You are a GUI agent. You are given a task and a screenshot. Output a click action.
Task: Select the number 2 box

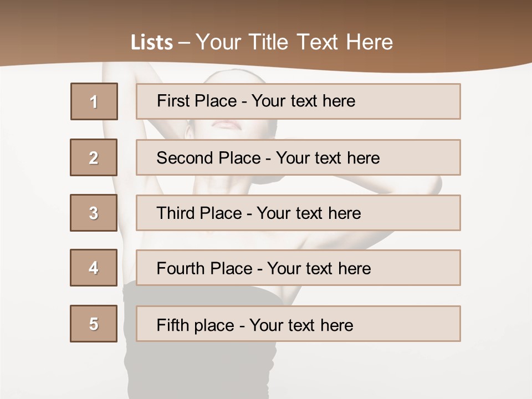point(94,157)
